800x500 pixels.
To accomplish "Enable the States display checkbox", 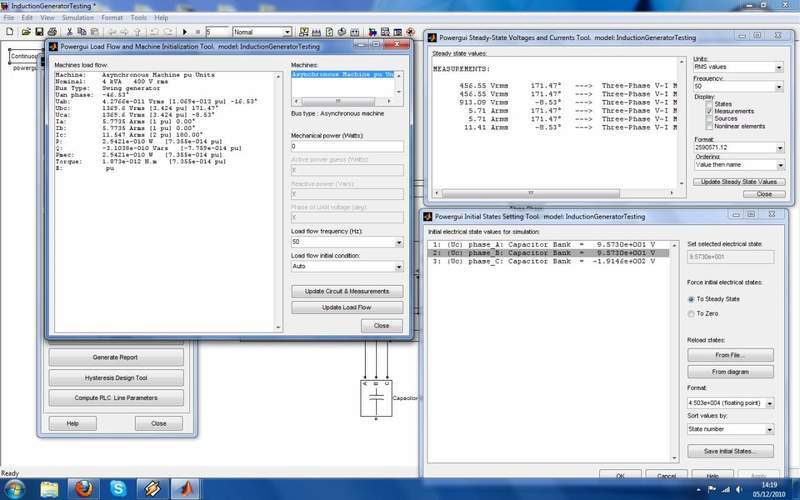I will 710,103.
